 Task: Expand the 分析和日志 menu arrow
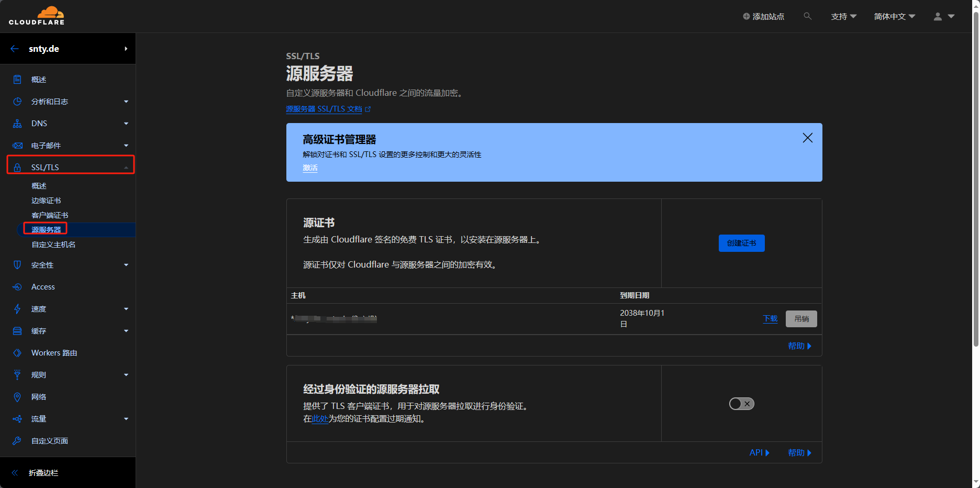(126, 102)
